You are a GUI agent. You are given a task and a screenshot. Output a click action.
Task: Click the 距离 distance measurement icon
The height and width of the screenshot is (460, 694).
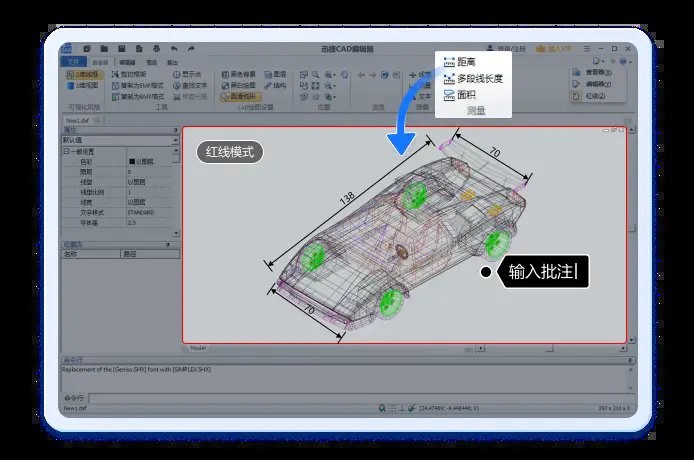click(449, 63)
